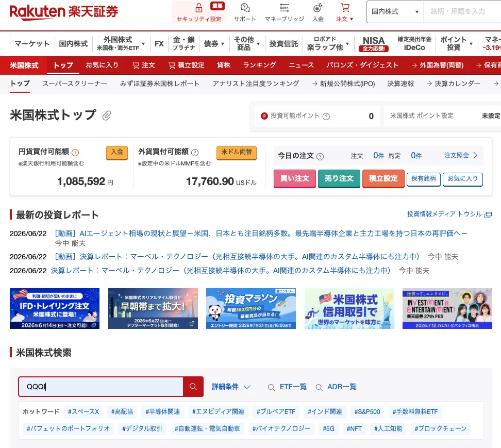Click cart icon on 積立設定 red tab

[172, 65]
